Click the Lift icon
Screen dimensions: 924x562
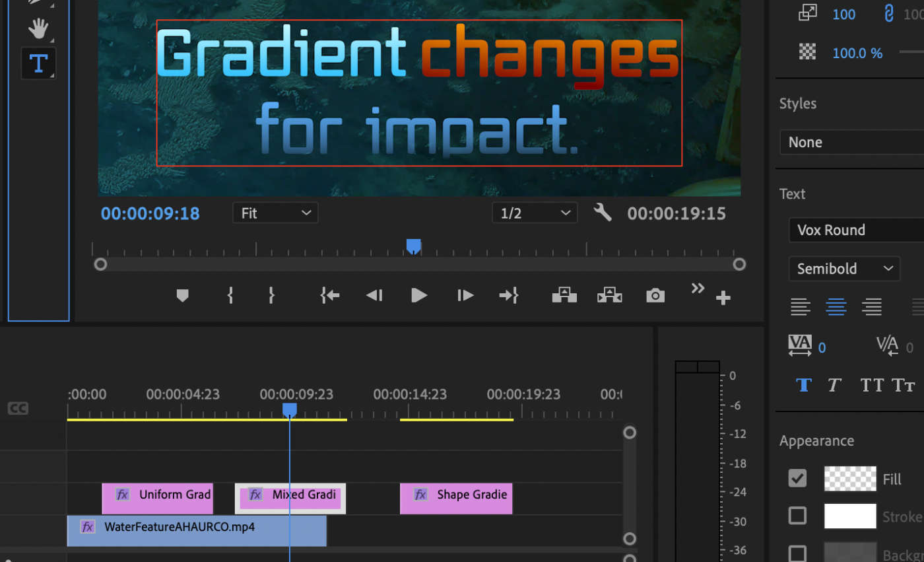click(x=564, y=296)
